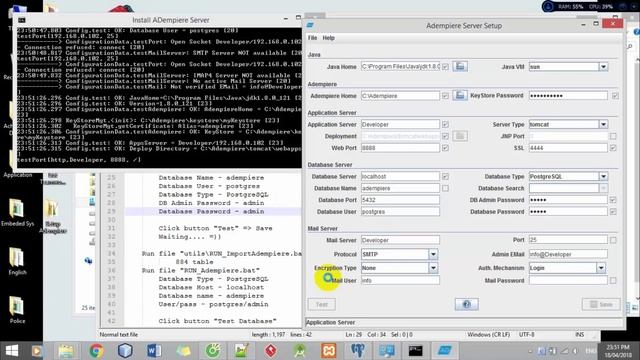Browse for the Adempiere Home folder
The height and width of the screenshot is (360, 640).
[x=460, y=96]
